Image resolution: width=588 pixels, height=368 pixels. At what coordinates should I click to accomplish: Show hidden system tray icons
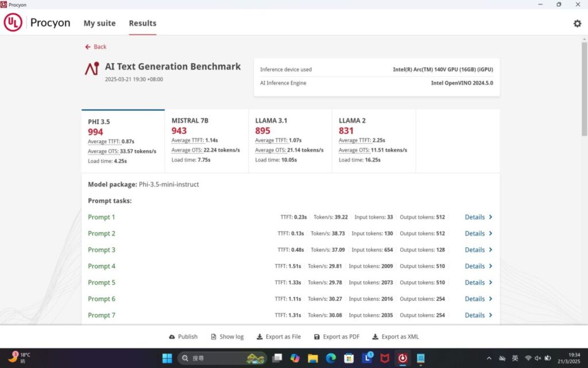point(489,358)
